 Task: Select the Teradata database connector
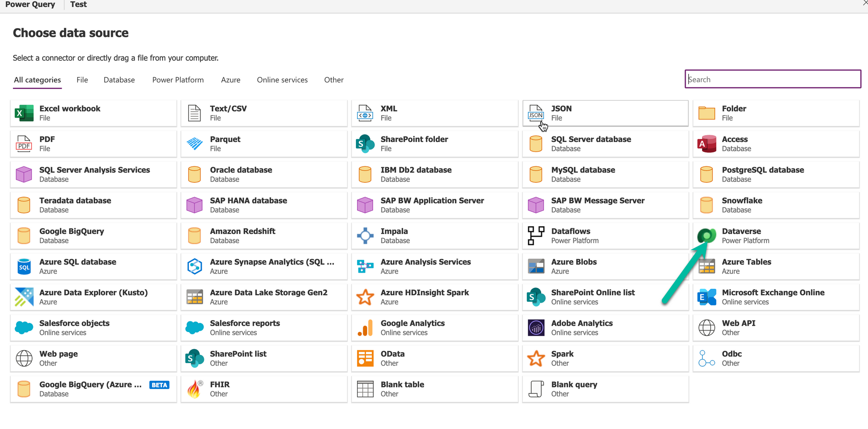(x=93, y=205)
